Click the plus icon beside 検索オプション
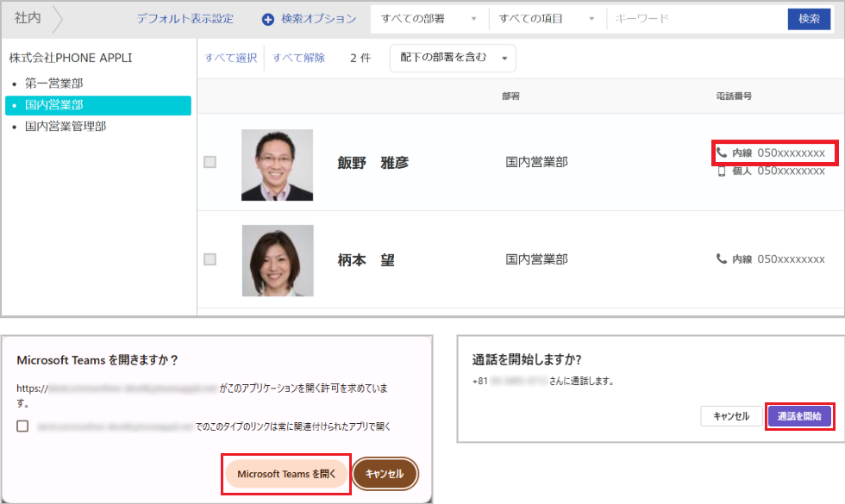The image size is (845, 504). click(x=268, y=19)
